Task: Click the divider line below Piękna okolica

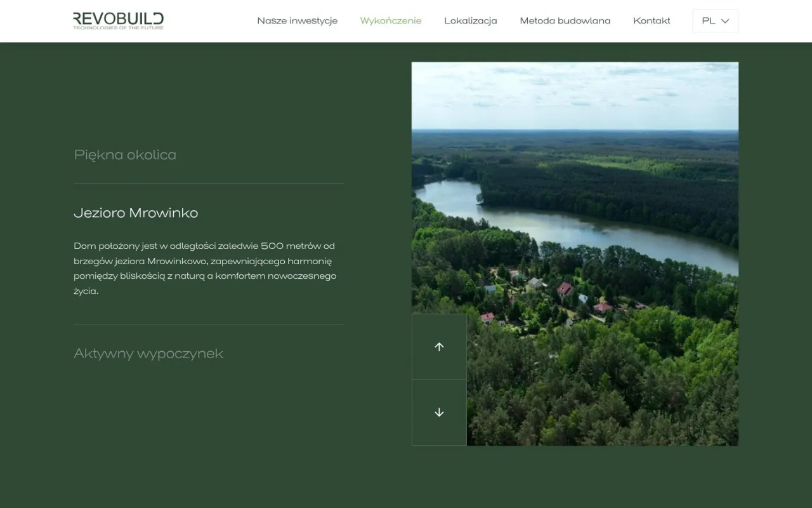Action: click(x=209, y=184)
